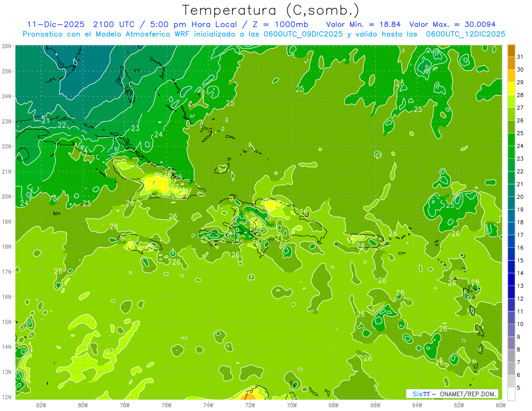Pick the orange swatch between 30 and 31
Image resolution: width=532 pixels, height=411 pixels.
pyautogui.click(x=511, y=63)
